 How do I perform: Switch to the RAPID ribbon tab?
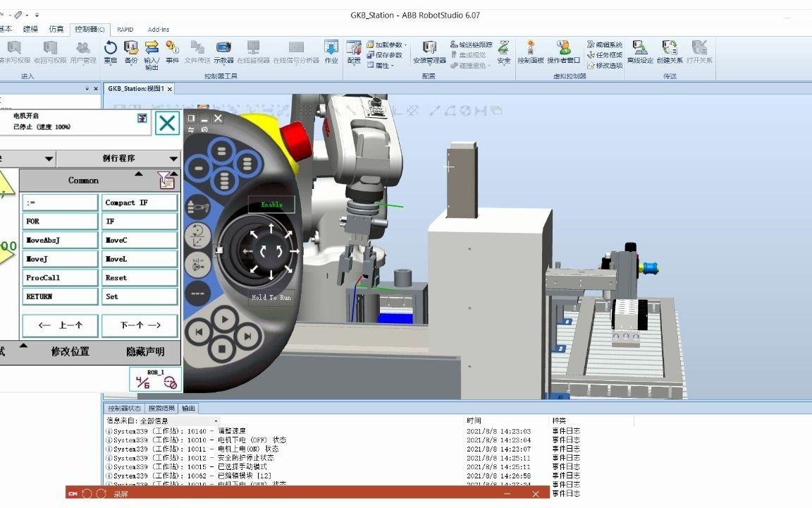click(x=125, y=30)
